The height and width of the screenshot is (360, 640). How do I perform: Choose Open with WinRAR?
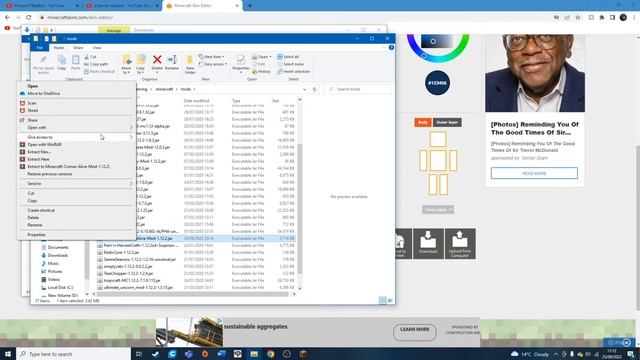pos(77,144)
